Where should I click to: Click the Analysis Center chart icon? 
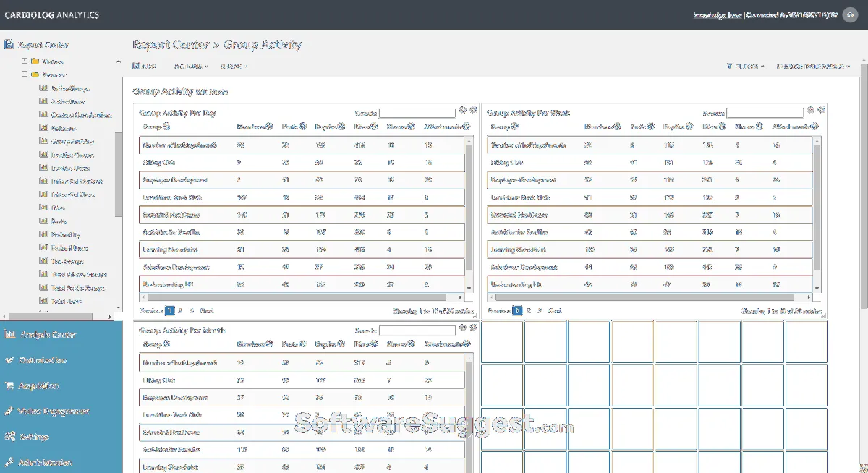pyautogui.click(x=9, y=335)
